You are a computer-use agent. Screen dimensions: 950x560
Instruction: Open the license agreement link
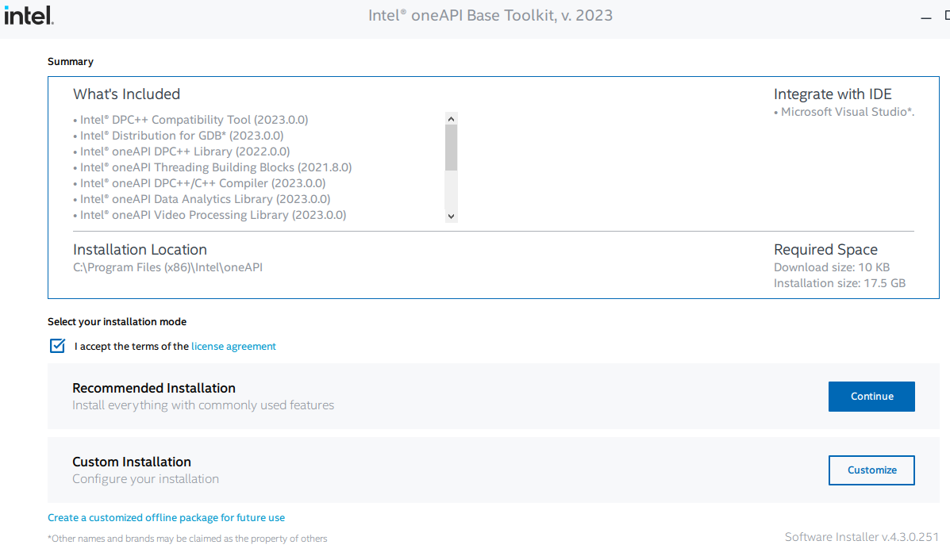click(233, 347)
